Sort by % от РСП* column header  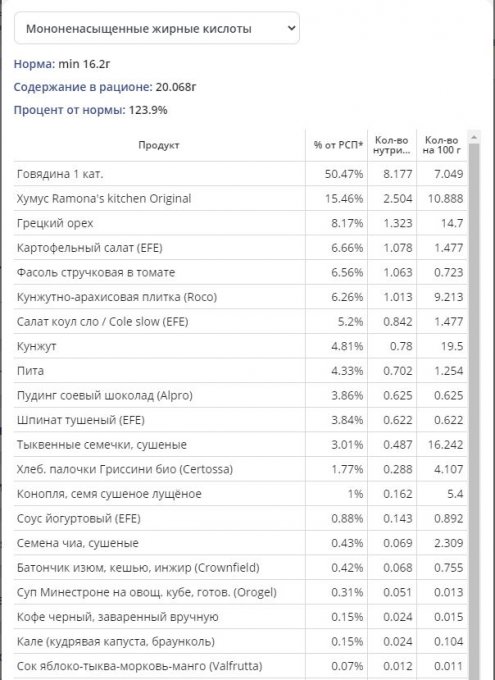click(x=338, y=145)
